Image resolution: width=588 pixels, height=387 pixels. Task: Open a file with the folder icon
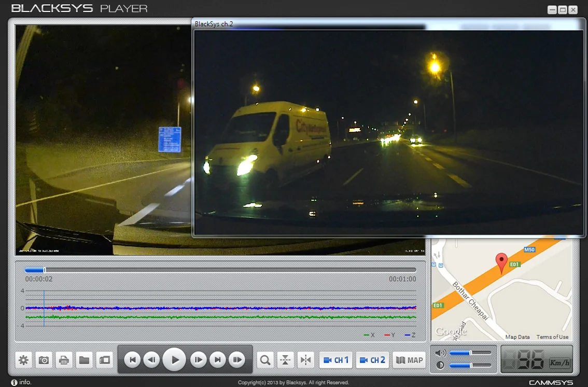click(x=85, y=361)
